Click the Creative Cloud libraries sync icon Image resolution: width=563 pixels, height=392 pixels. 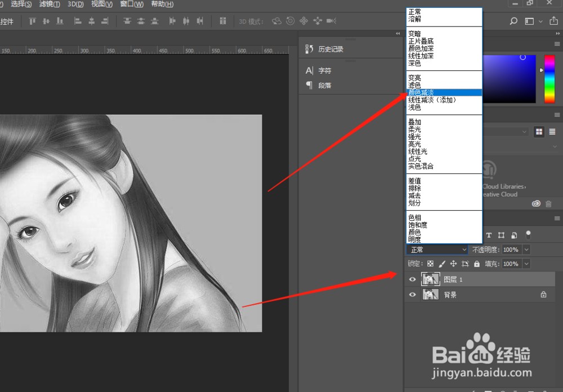(536, 204)
